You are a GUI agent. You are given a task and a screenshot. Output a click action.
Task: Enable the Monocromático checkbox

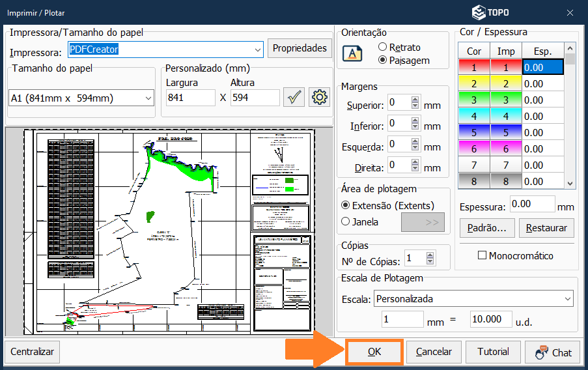482,256
